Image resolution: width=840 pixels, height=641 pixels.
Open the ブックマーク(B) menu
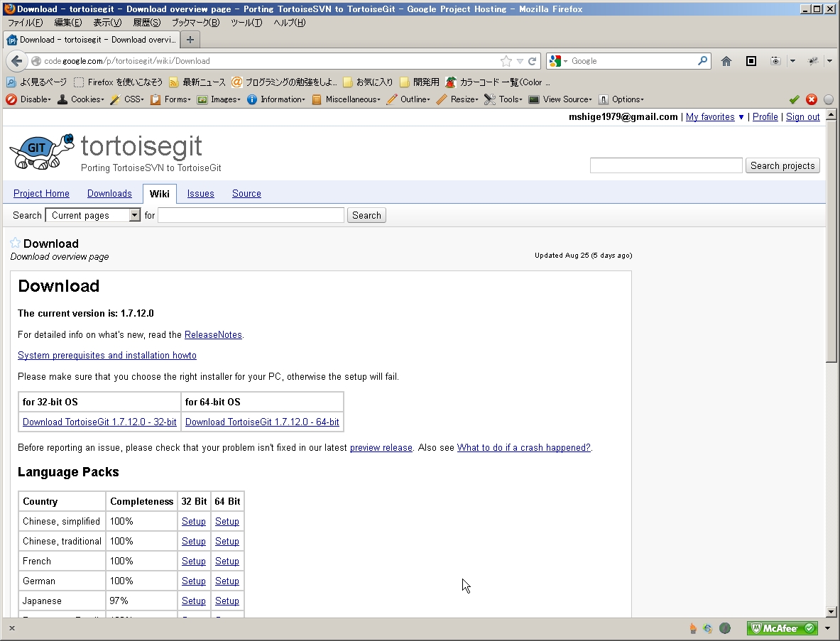pyautogui.click(x=195, y=23)
